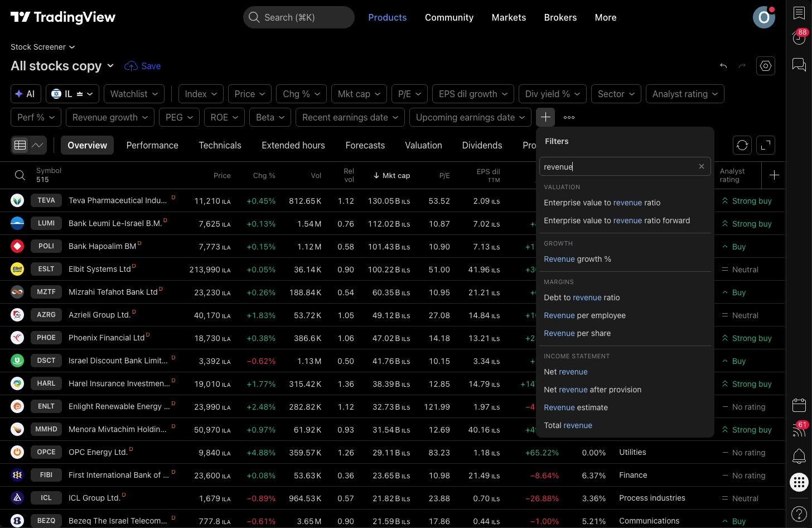Open the P/E filter dropdown
This screenshot has width=812, height=528.
click(409, 94)
